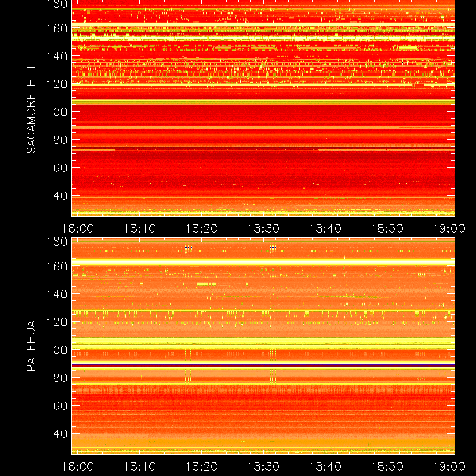This screenshot has width=476, height=476.
Task: Click 18:20 time label under Sagamore Hill plot
Action: (202, 228)
